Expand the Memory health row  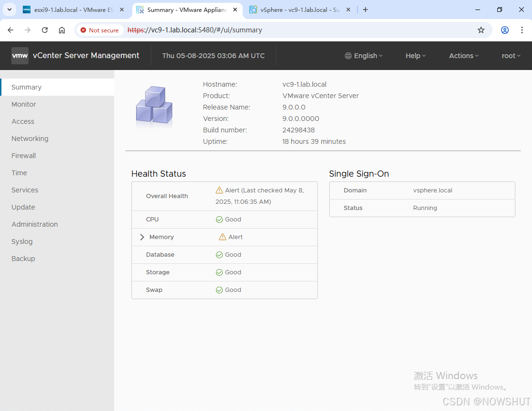click(142, 237)
